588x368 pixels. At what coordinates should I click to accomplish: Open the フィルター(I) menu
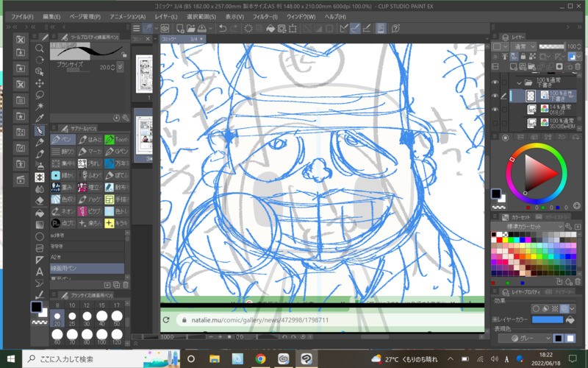coord(265,17)
